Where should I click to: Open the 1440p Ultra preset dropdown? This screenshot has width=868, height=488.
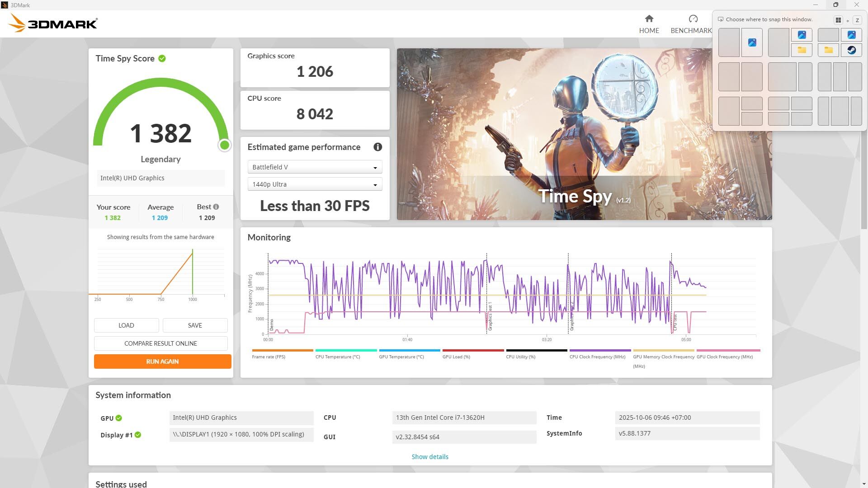pyautogui.click(x=374, y=184)
